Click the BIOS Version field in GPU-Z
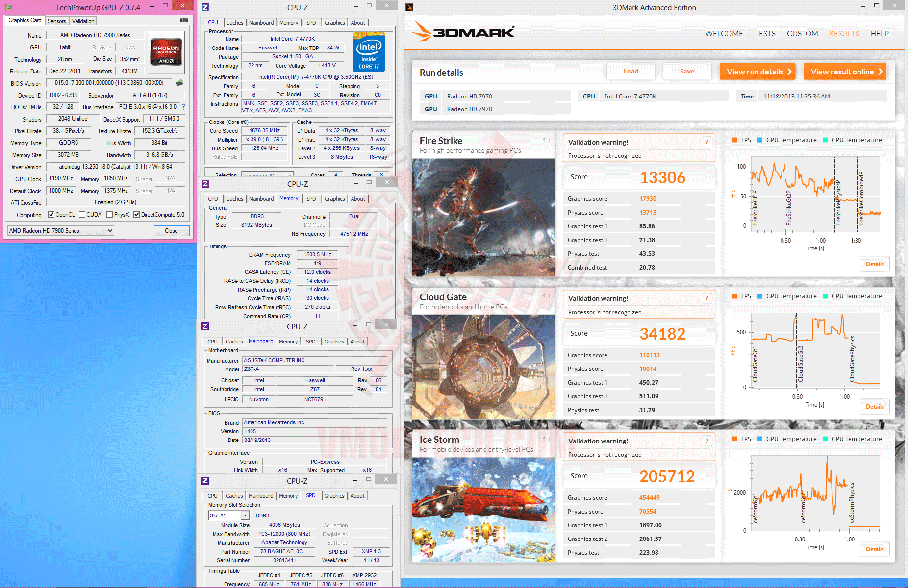 coord(109,83)
